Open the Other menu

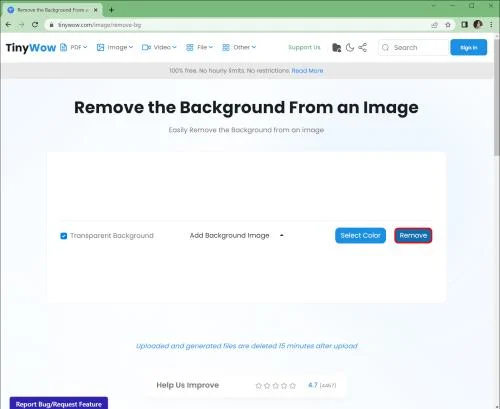coord(239,47)
